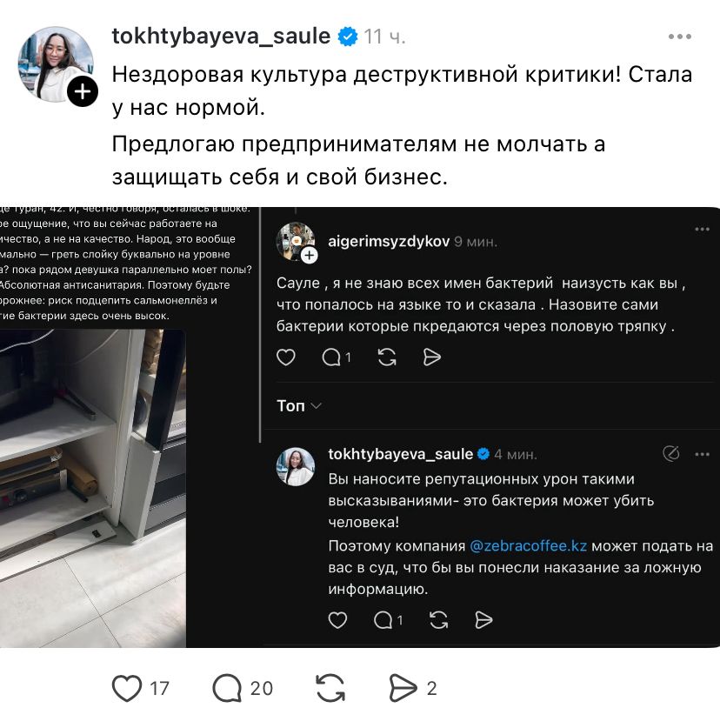The width and height of the screenshot is (720, 728).
Task: Like the main post with heart icon showing 17
Action: coord(127,688)
